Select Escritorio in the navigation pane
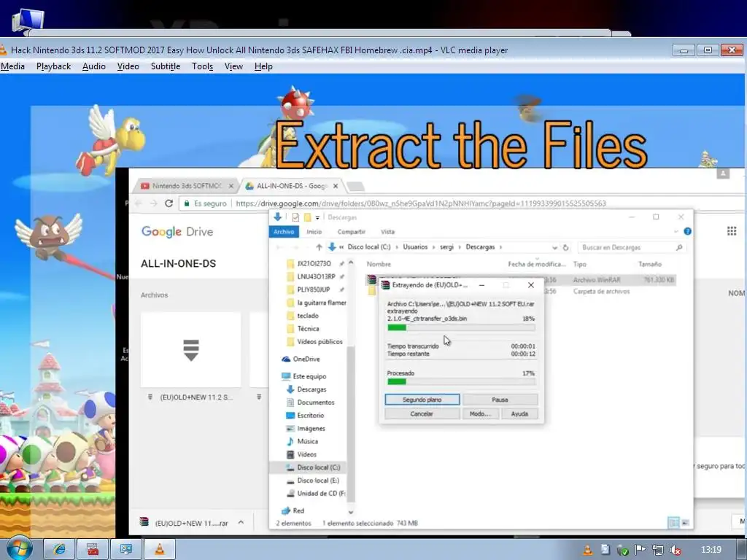Viewport: 747px width, 560px height. [310, 415]
